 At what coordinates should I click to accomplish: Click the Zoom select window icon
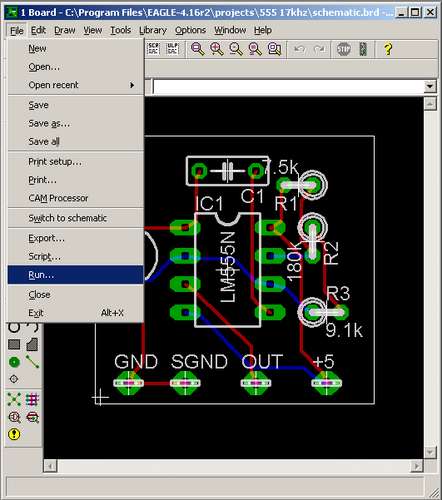pyautogui.click(x=274, y=49)
